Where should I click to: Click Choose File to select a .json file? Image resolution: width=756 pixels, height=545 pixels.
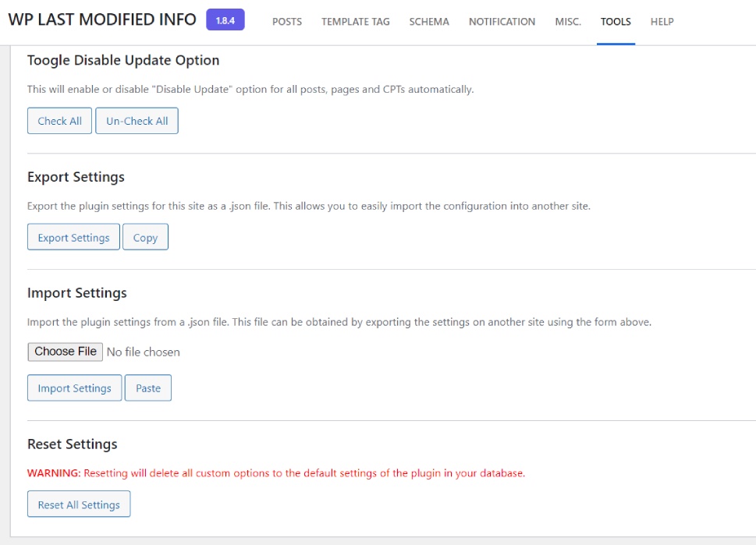pos(65,352)
